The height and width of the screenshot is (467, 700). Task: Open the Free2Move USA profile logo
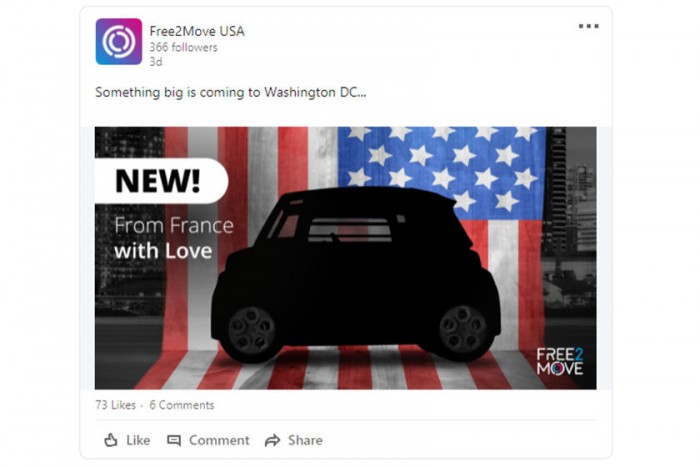click(x=119, y=42)
